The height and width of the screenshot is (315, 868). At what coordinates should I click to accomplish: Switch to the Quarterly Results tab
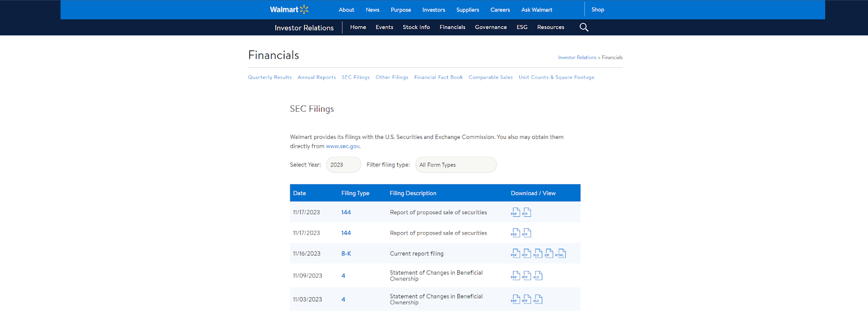pyautogui.click(x=270, y=78)
